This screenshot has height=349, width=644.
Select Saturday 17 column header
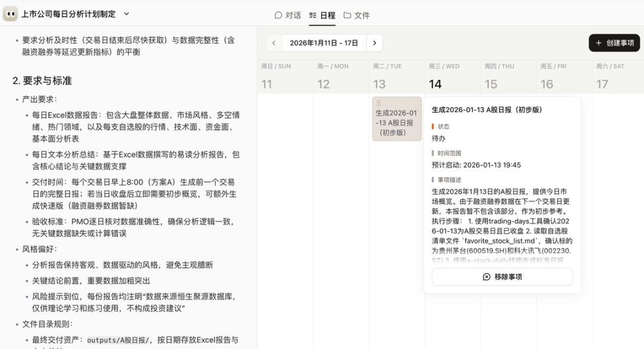coord(618,77)
